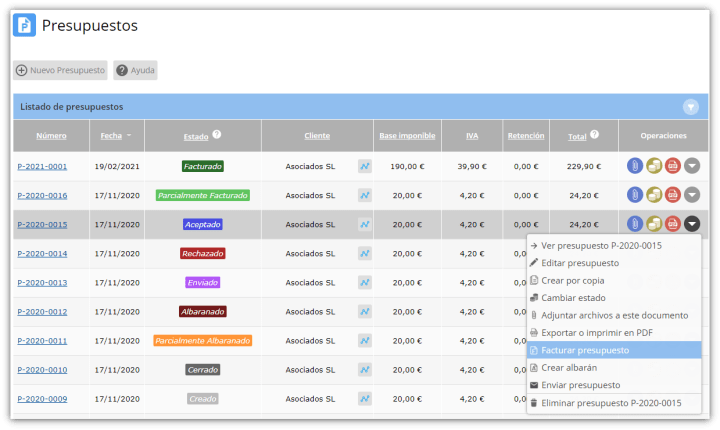The width and height of the screenshot is (720, 430).
Task: Select Exportar o imprimir en PDF
Action: pos(614,333)
